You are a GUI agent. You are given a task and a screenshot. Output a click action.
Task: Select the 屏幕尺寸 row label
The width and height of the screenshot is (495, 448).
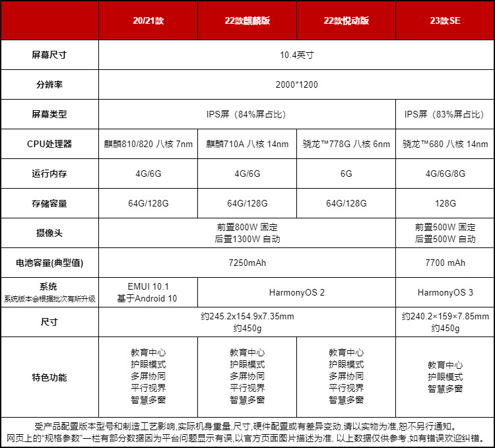[49, 55]
